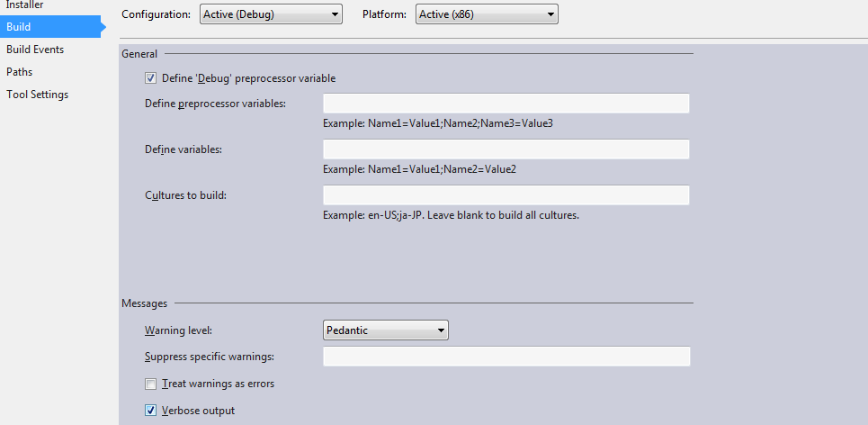Click the Verbose output label
This screenshot has width=868, height=425.
point(198,411)
